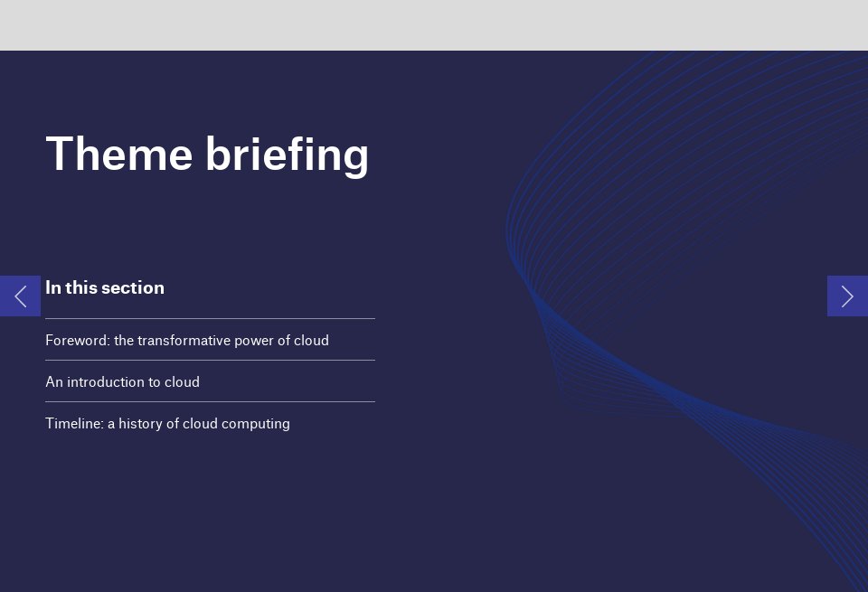Click the 'Theme briefing' title
This screenshot has height=592, width=868.
point(207,154)
